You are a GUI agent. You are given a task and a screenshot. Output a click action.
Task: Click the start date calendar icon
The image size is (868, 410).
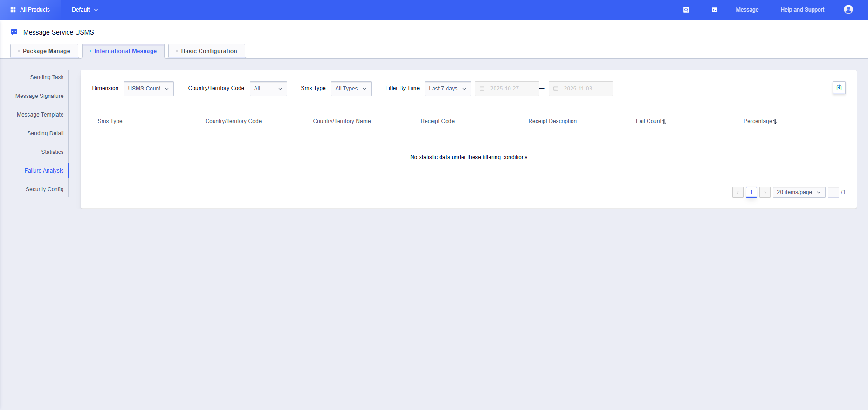482,89
